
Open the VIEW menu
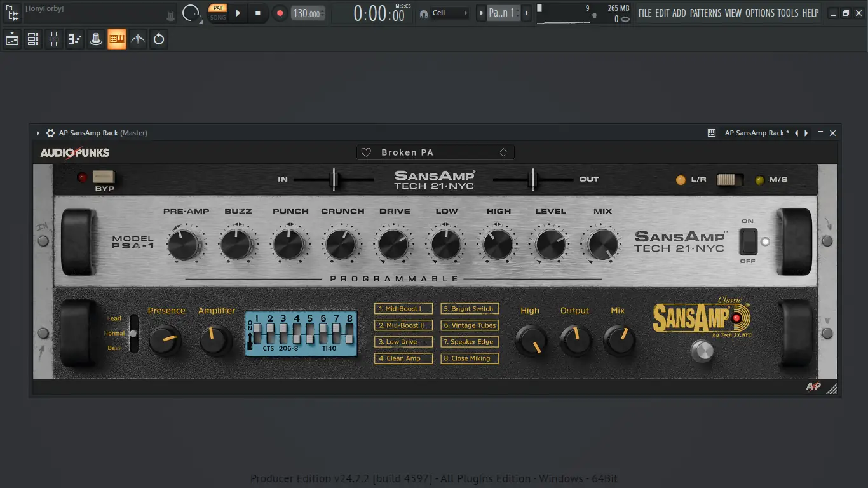tap(733, 13)
